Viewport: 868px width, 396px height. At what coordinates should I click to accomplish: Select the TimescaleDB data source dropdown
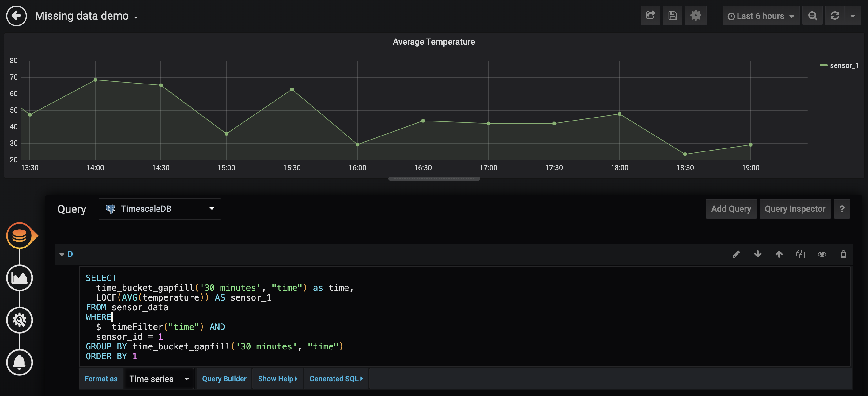point(160,209)
